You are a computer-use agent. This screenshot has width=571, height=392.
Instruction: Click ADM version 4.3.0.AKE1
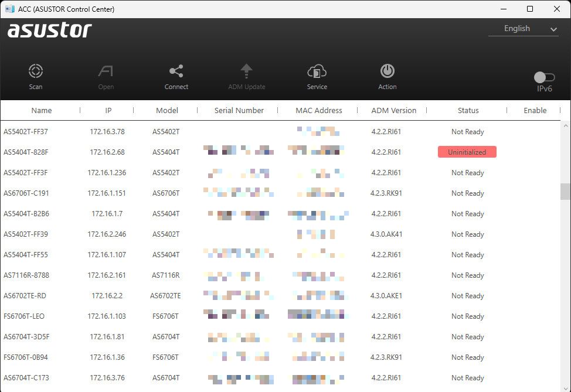pyautogui.click(x=386, y=295)
